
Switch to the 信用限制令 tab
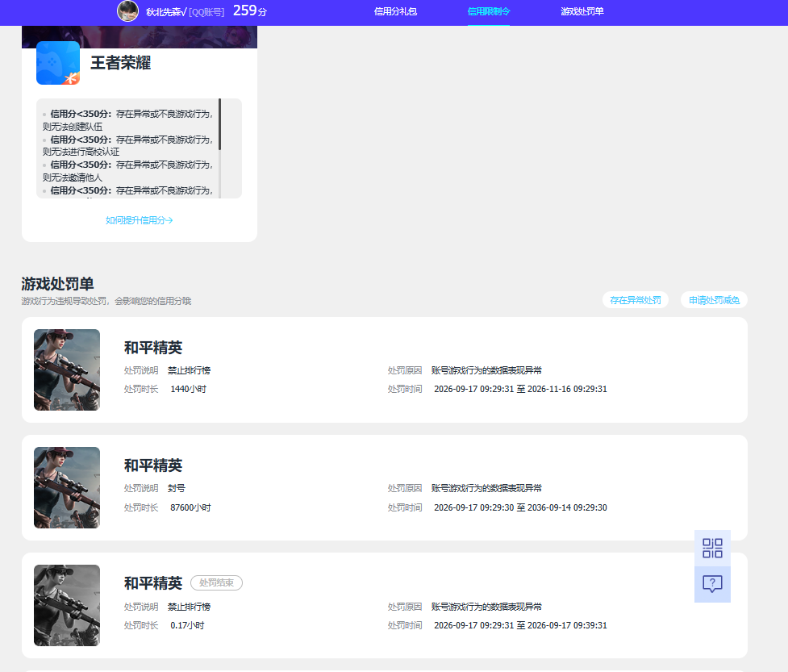pyautogui.click(x=489, y=11)
